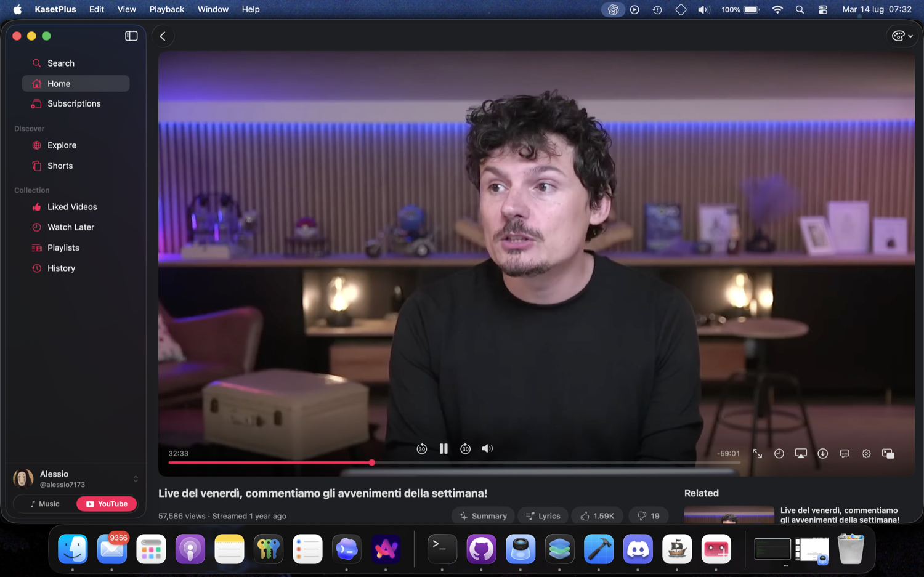Like the video with 1.59K button
The height and width of the screenshot is (577, 924).
coord(598,516)
